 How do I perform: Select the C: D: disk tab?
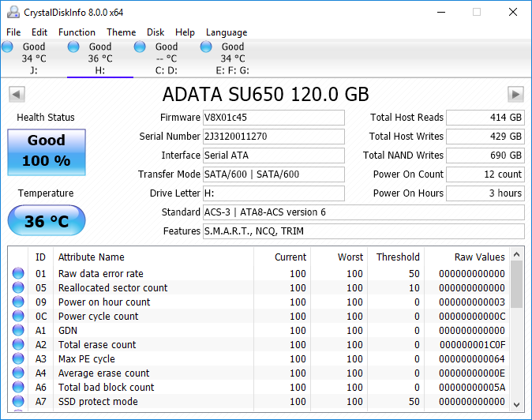167,58
